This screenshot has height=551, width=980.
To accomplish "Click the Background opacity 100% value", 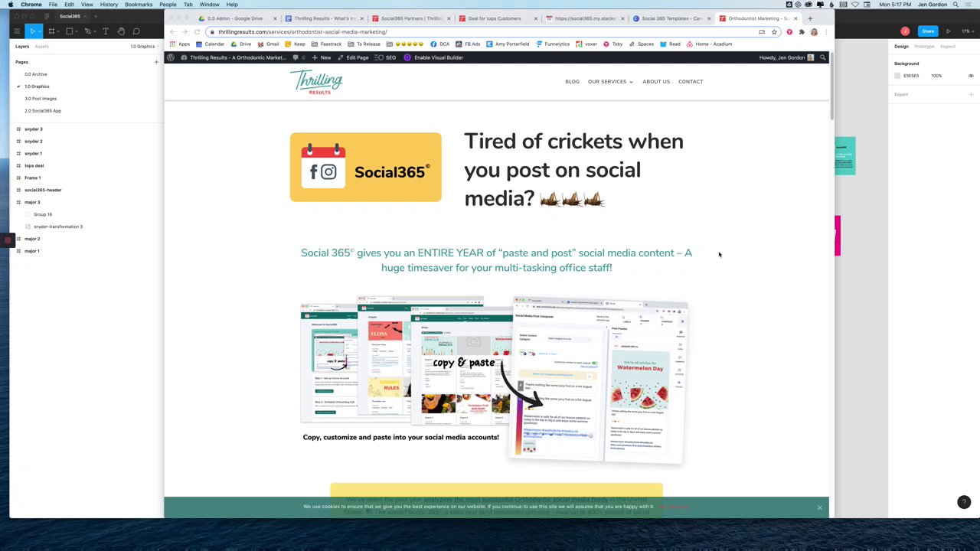I will 936,76.
